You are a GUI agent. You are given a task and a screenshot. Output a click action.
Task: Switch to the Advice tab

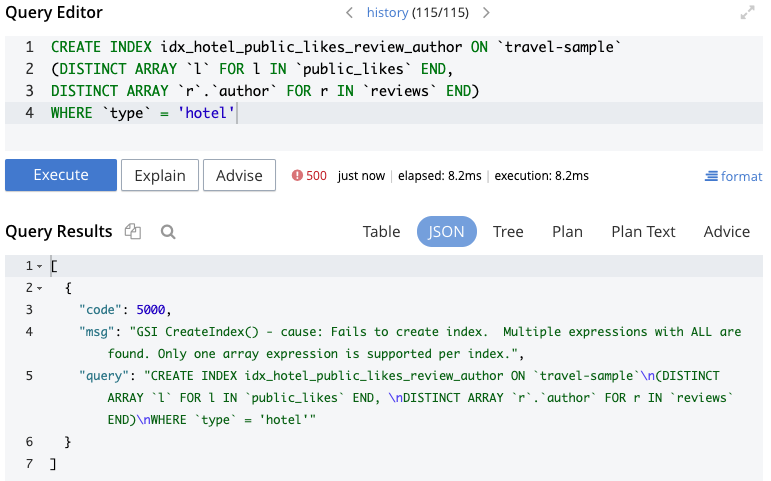[x=726, y=231]
